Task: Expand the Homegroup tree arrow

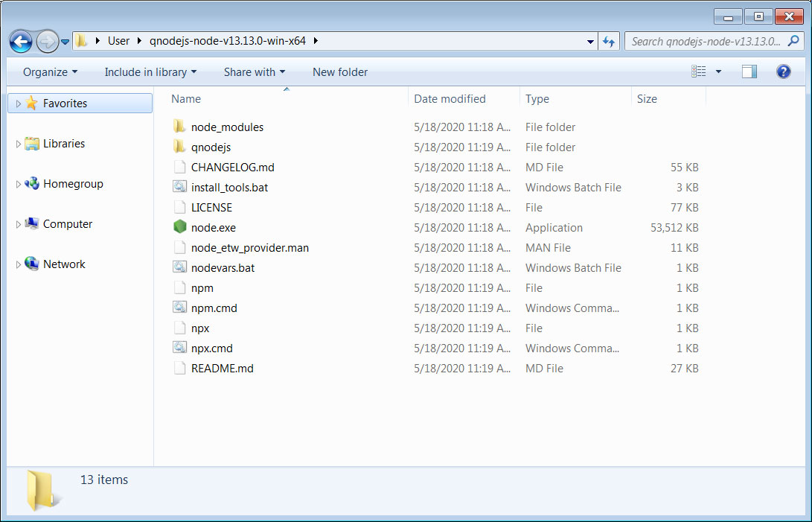Action: pyautogui.click(x=18, y=185)
